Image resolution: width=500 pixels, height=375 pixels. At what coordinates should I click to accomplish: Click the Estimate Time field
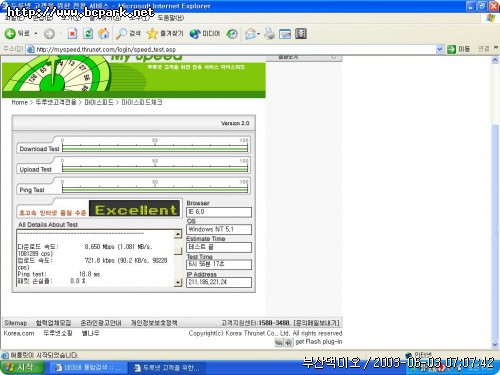point(219,247)
